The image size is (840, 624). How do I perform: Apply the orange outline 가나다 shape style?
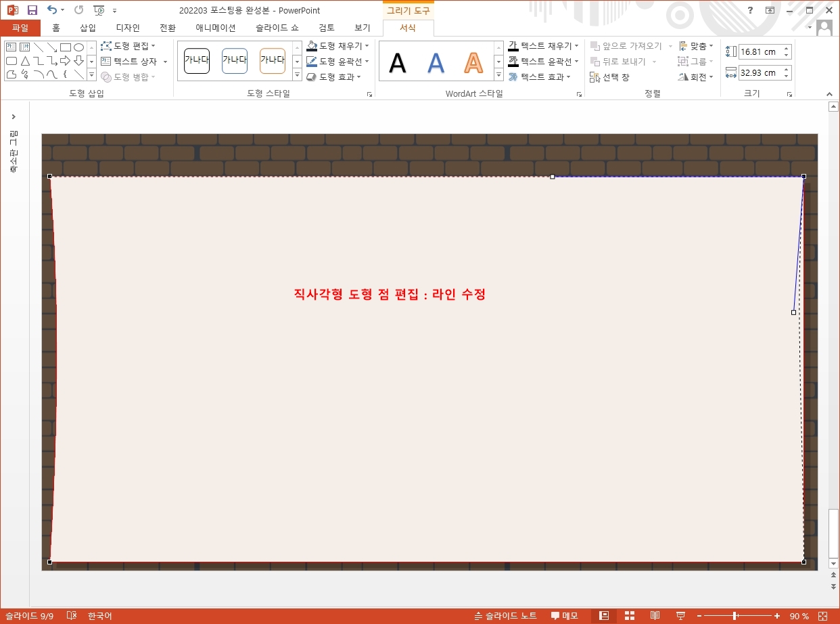coord(273,60)
